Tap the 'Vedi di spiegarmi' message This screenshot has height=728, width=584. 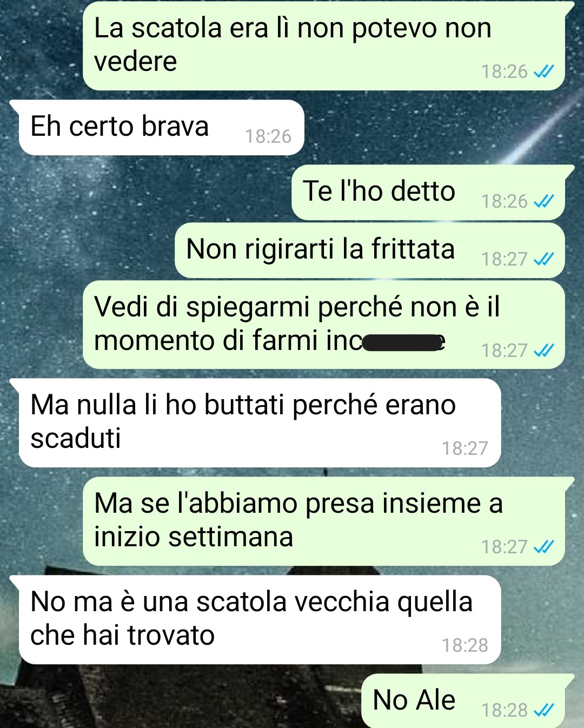[x=324, y=325]
